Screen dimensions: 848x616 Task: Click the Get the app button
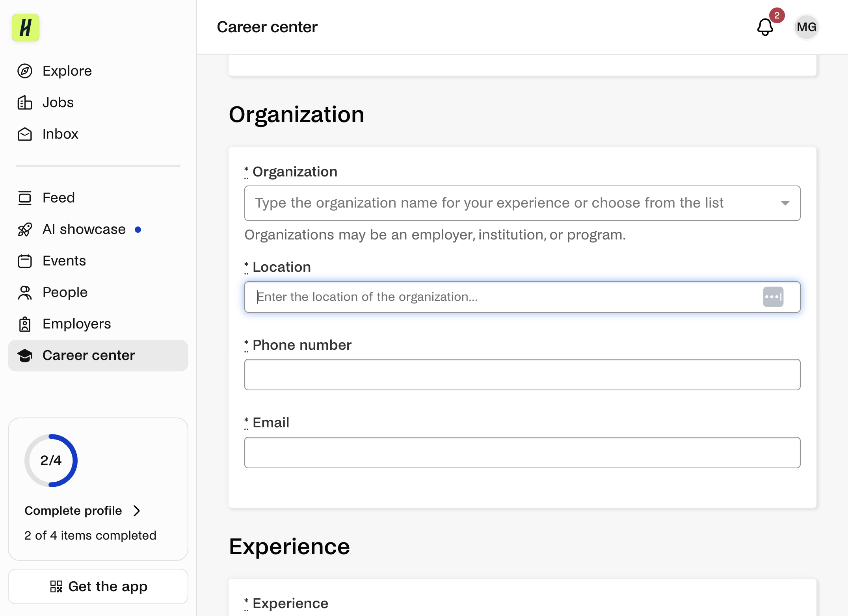click(98, 586)
